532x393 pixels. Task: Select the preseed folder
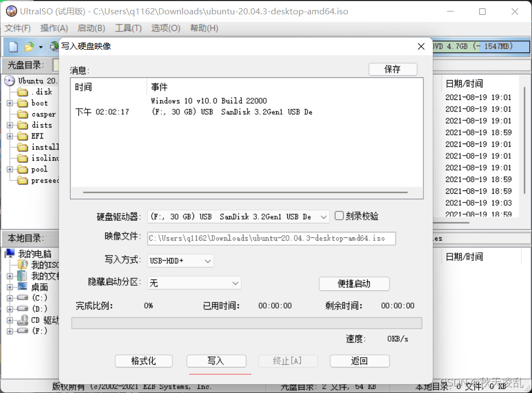pyautogui.click(x=38, y=180)
